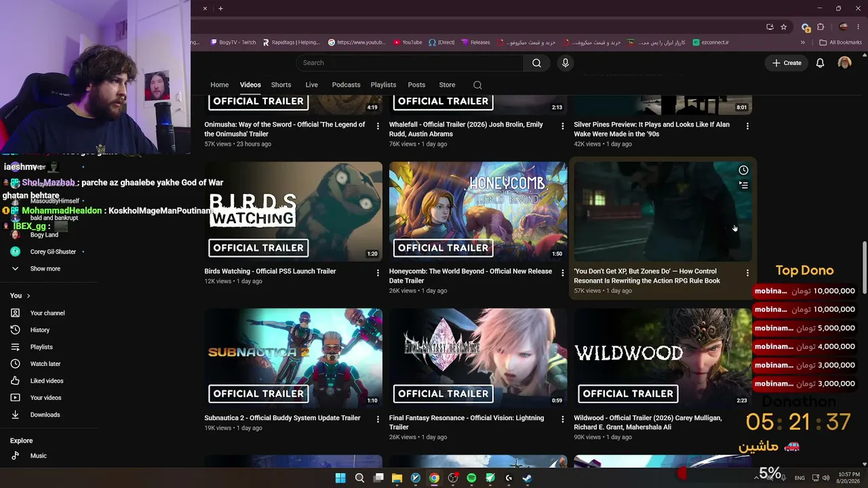The image size is (868, 488).
Task: Switch to the Live tab
Action: click(x=311, y=85)
